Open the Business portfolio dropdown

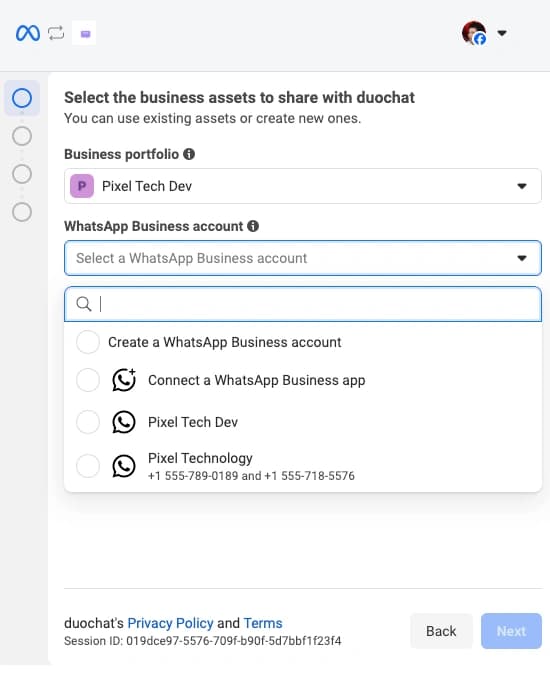[303, 186]
